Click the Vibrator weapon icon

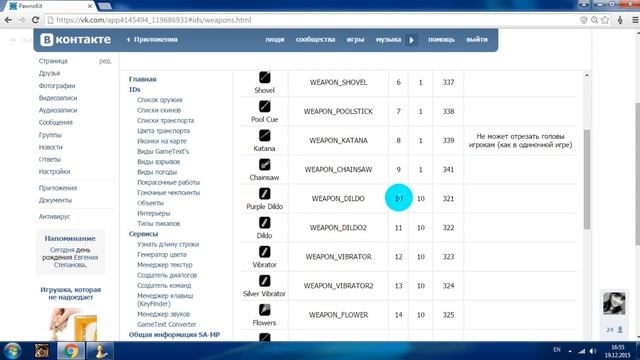point(264,251)
